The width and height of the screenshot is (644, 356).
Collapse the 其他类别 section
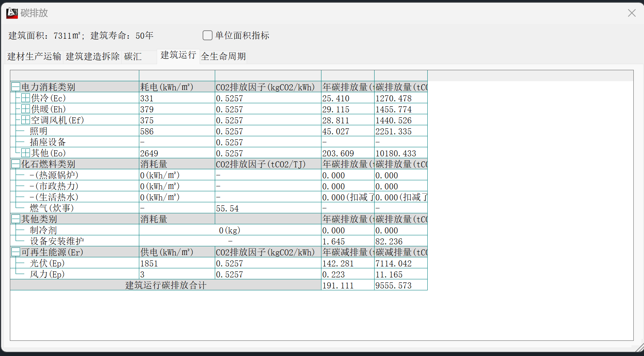(x=16, y=219)
